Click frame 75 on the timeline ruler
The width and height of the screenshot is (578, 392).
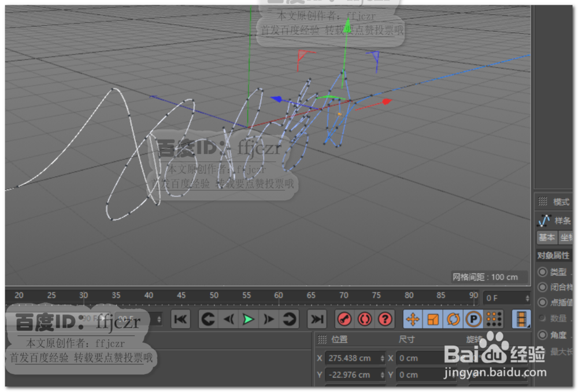pos(376,296)
